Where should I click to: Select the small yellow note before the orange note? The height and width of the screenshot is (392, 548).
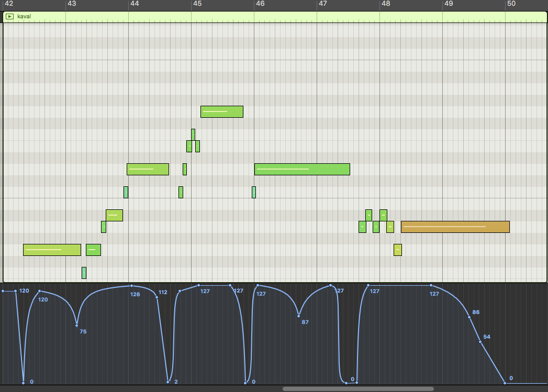click(x=398, y=250)
